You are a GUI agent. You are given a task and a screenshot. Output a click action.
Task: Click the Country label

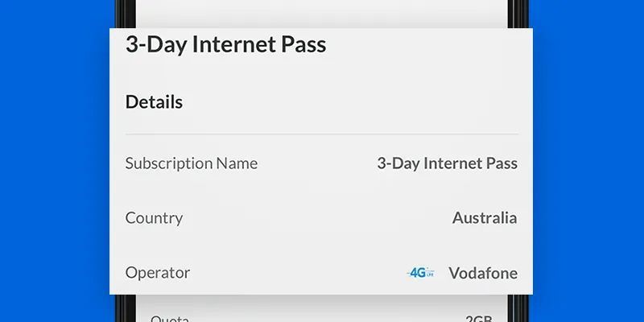point(154,218)
